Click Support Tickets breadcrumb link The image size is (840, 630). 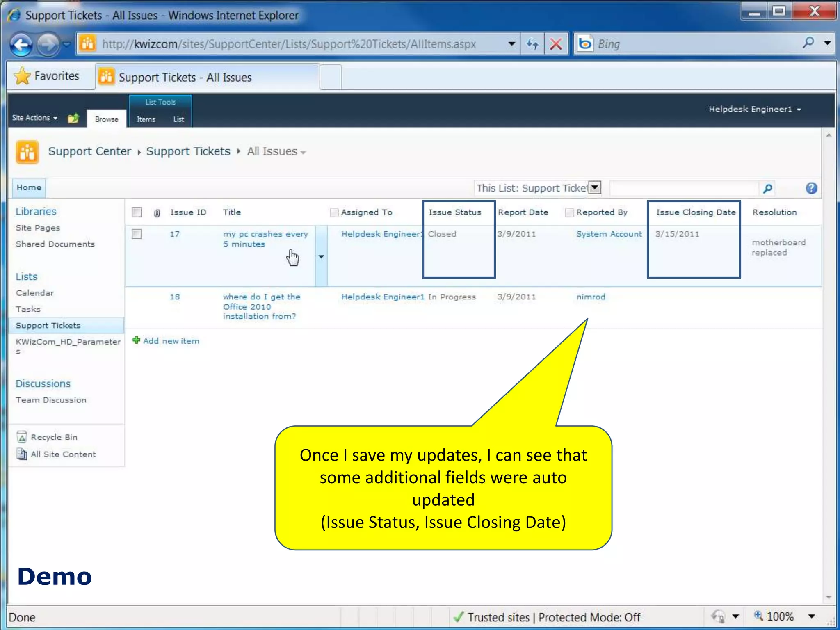point(188,151)
